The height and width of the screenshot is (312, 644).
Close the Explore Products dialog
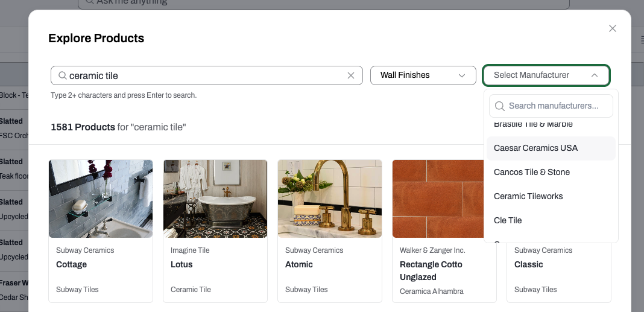(x=613, y=28)
